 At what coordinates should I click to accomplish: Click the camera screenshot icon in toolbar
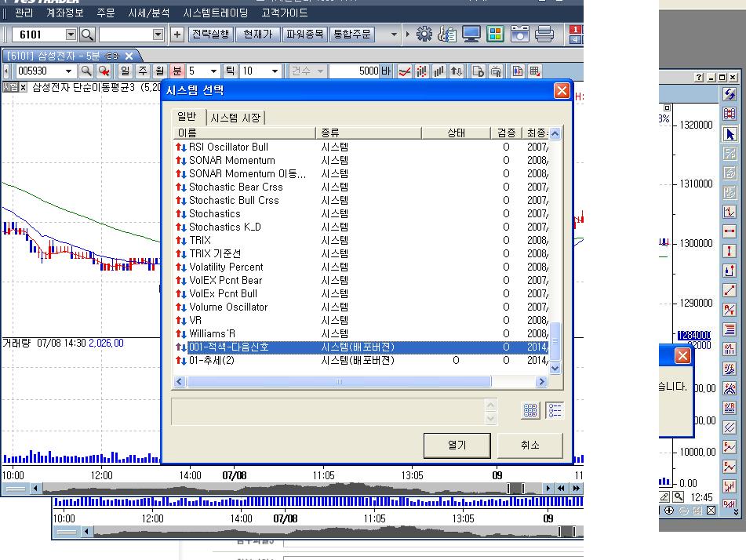[x=520, y=35]
